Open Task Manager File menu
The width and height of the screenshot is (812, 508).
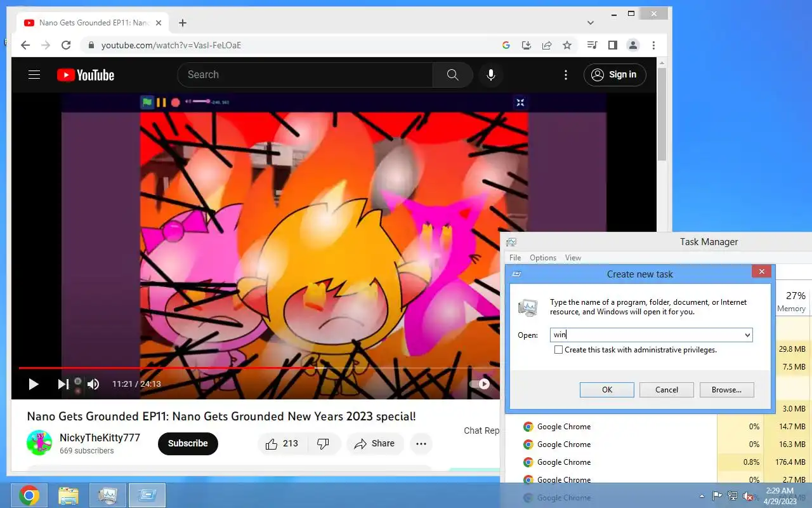click(x=515, y=258)
